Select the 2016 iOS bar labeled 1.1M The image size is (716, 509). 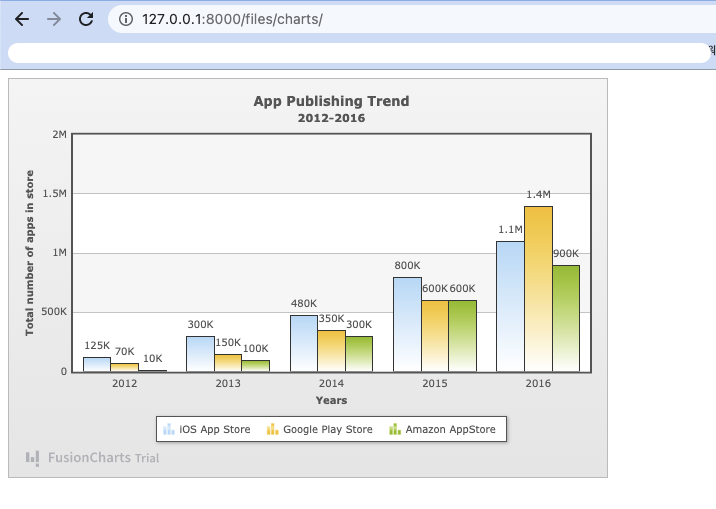(x=511, y=307)
